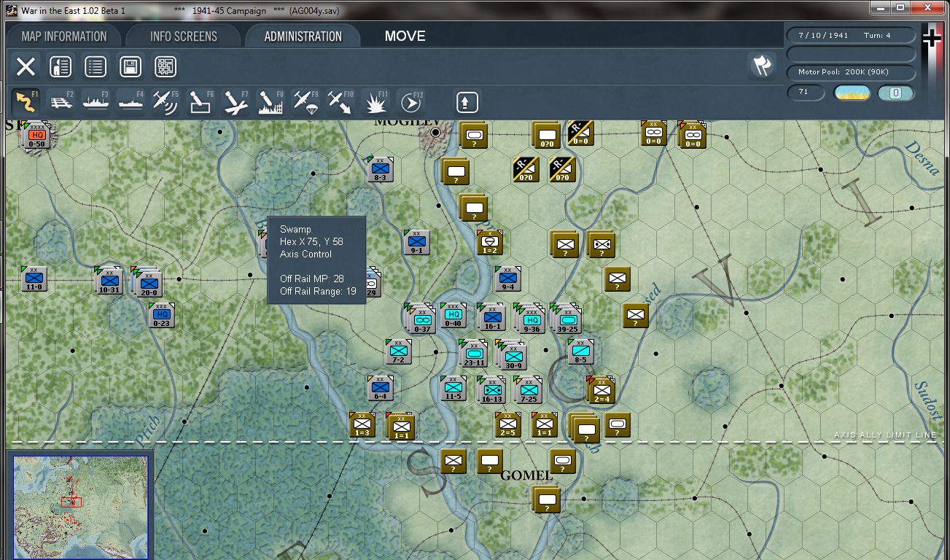Click the clear weather indicator

click(x=852, y=93)
